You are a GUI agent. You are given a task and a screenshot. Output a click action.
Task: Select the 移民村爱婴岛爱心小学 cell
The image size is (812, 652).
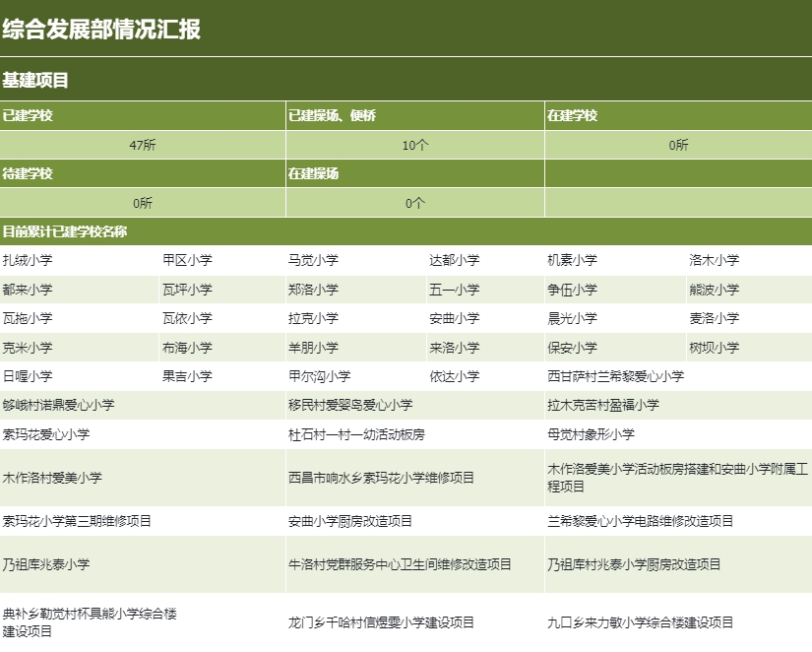pos(414,405)
